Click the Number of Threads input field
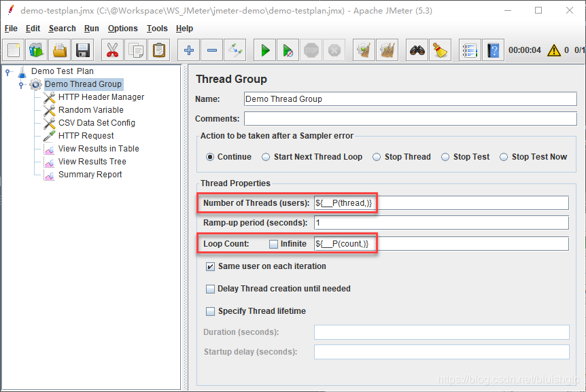The height and width of the screenshot is (392, 586). point(441,203)
